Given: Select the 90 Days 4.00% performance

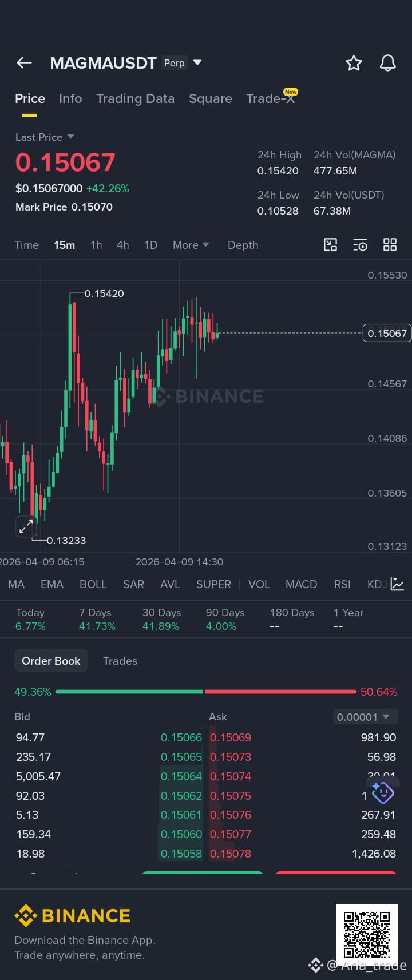Looking at the screenshot, I should (225, 619).
